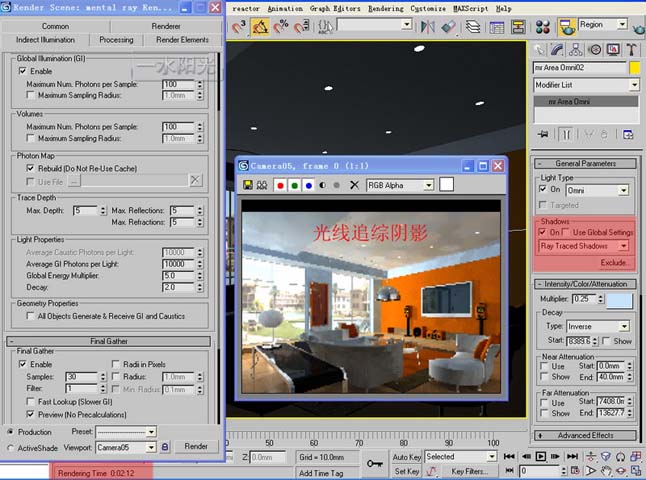Click the Render button
Image resolution: width=646 pixels, height=480 pixels.
click(196, 447)
